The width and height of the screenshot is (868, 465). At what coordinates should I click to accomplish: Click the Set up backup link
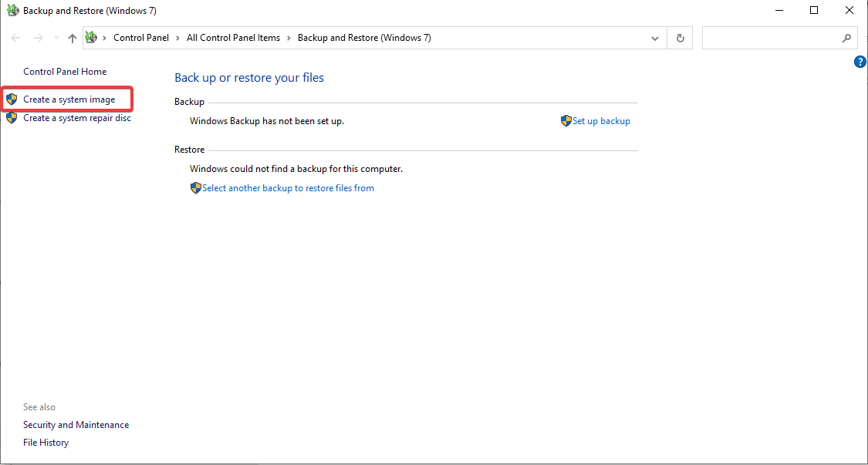click(601, 121)
